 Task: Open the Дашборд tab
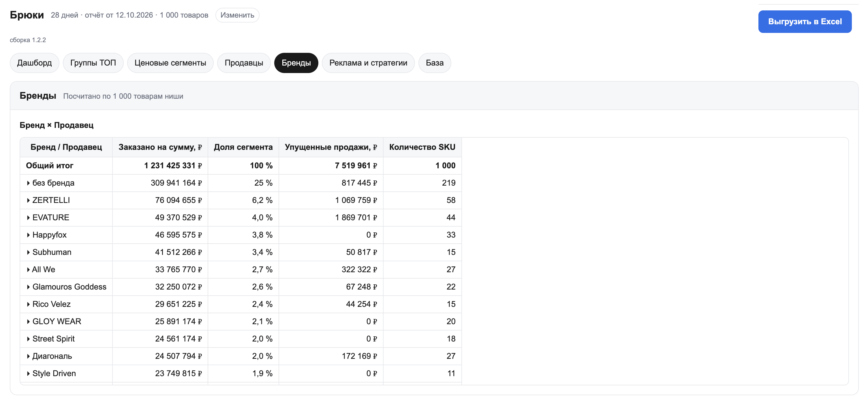(34, 63)
